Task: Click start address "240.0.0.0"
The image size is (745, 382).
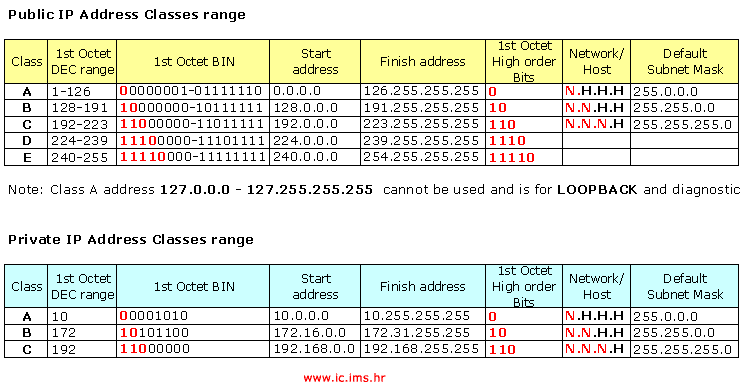Action: [x=305, y=157]
